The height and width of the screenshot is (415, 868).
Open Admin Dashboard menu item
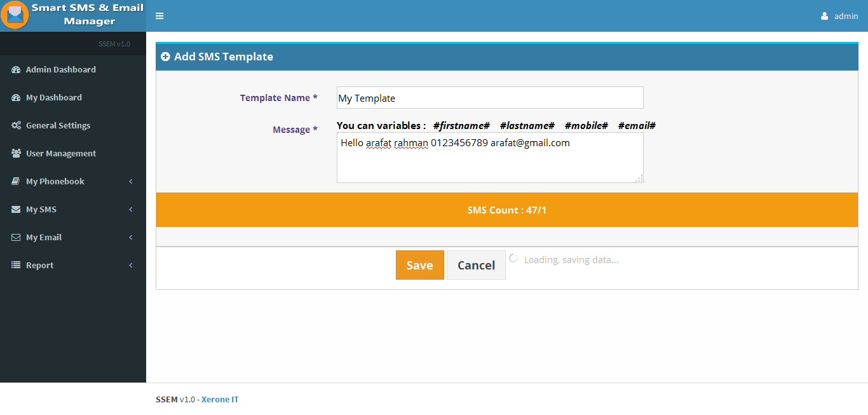coord(73,69)
